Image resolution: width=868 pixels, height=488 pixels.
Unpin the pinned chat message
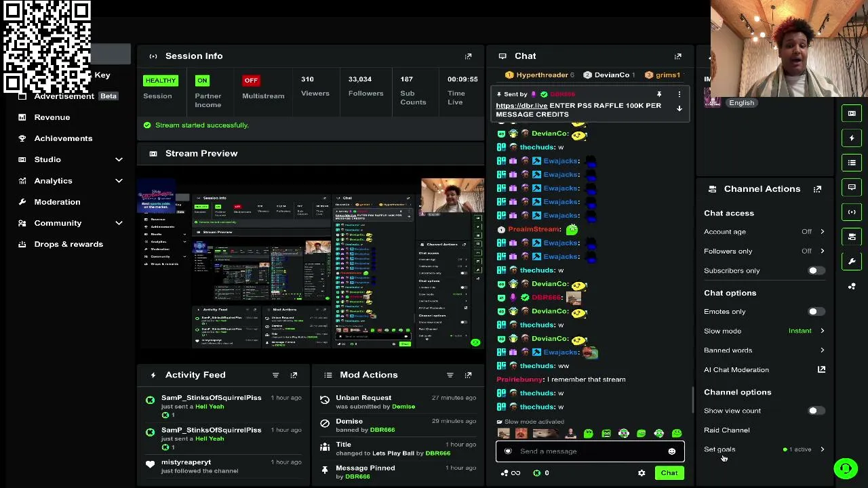point(658,94)
